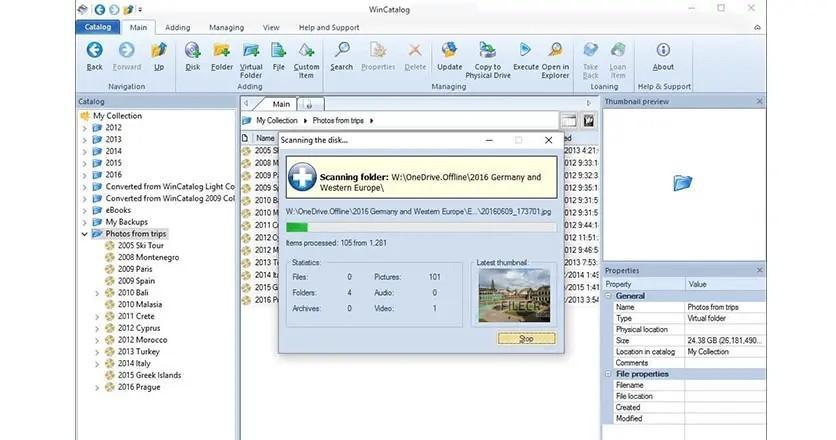
Task: Click the Forward navigation icon
Action: (127, 56)
